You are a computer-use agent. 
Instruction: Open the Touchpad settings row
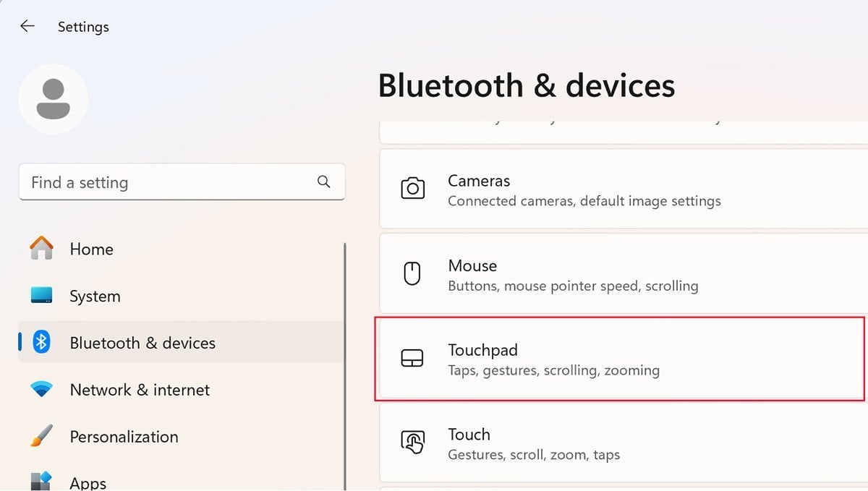pyautogui.click(x=620, y=359)
